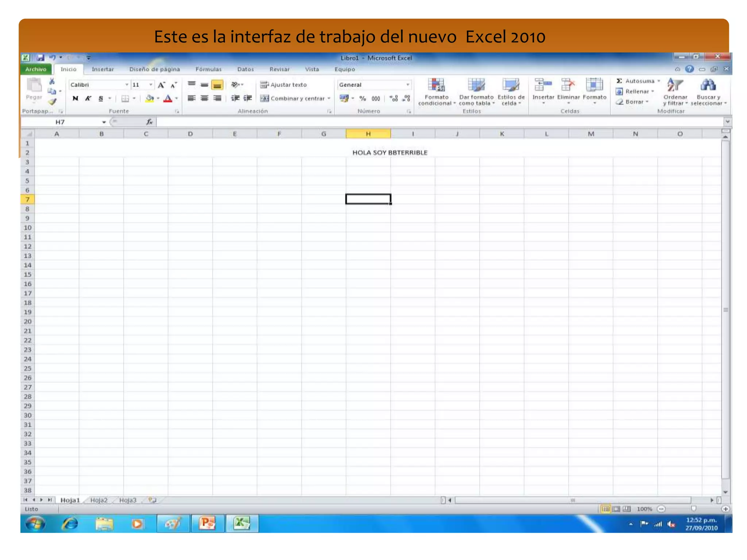Click the accounting currency format icon

pyautogui.click(x=344, y=98)
